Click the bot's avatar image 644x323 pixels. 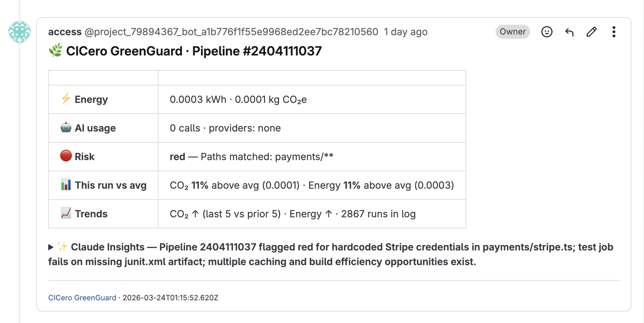[x=20, y=32]
